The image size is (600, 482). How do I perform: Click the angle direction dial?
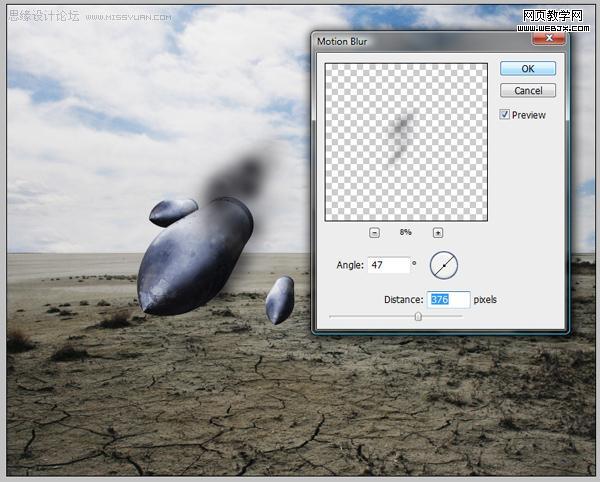444,265
